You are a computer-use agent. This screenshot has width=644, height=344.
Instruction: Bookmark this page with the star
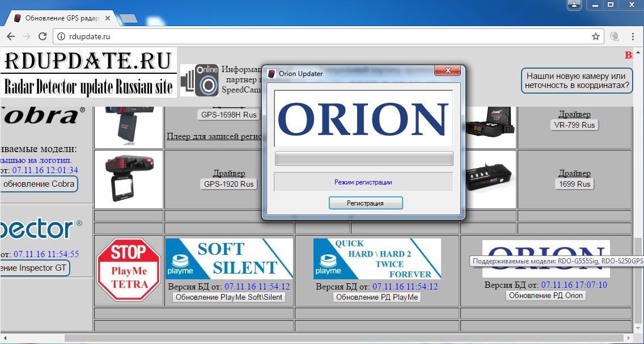[x=596, y=37]
